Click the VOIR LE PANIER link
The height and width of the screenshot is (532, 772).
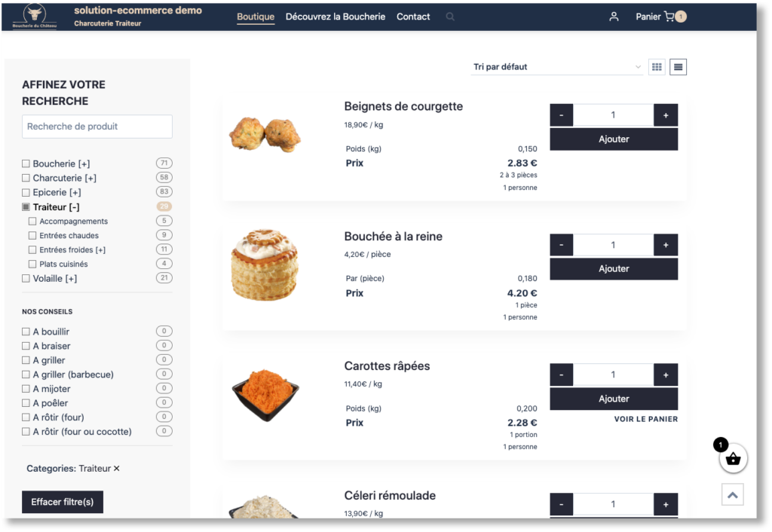coord(646,419)
